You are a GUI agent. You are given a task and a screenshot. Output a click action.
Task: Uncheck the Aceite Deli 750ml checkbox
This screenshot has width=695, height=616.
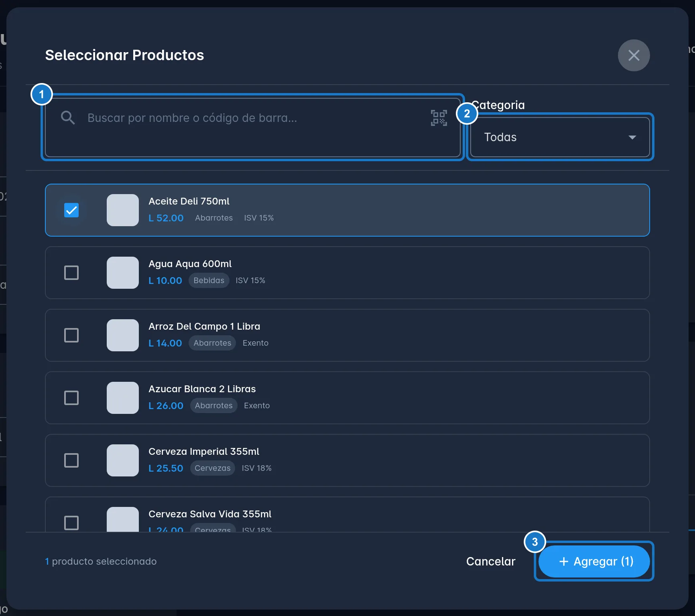pyautogui.click(x=71, y=210)
